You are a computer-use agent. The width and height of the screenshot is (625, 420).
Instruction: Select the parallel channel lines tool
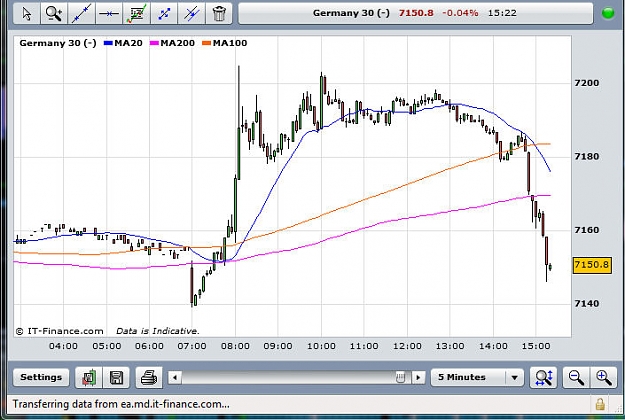pos(191,13)
